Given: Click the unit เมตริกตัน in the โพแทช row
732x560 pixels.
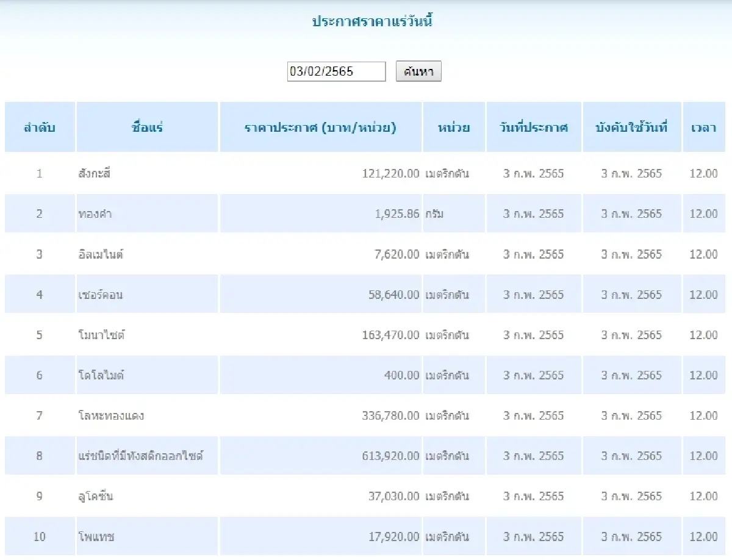Looking at the screenshot, I should pyautogui.click(x=447, y=537).
